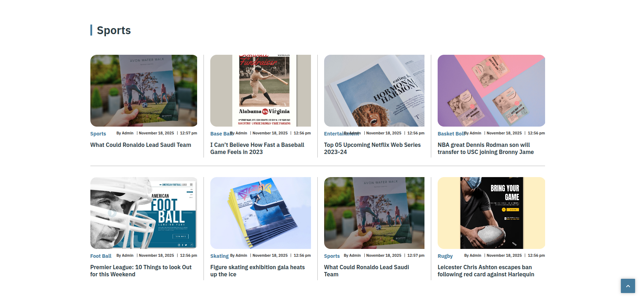The height and width of the screenshot is (298, 644).
Task: Click the scroll-to-top arrow button
Action: 628,286
